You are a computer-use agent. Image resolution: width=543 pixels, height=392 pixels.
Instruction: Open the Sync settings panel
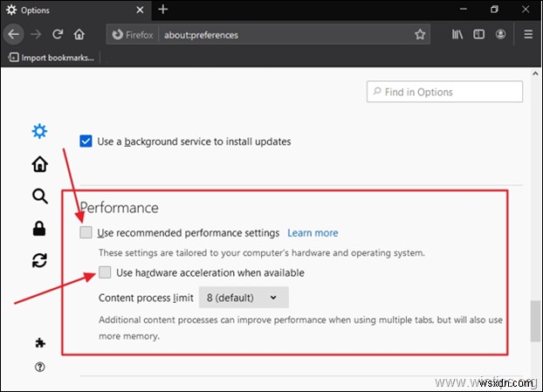point(39,260)
